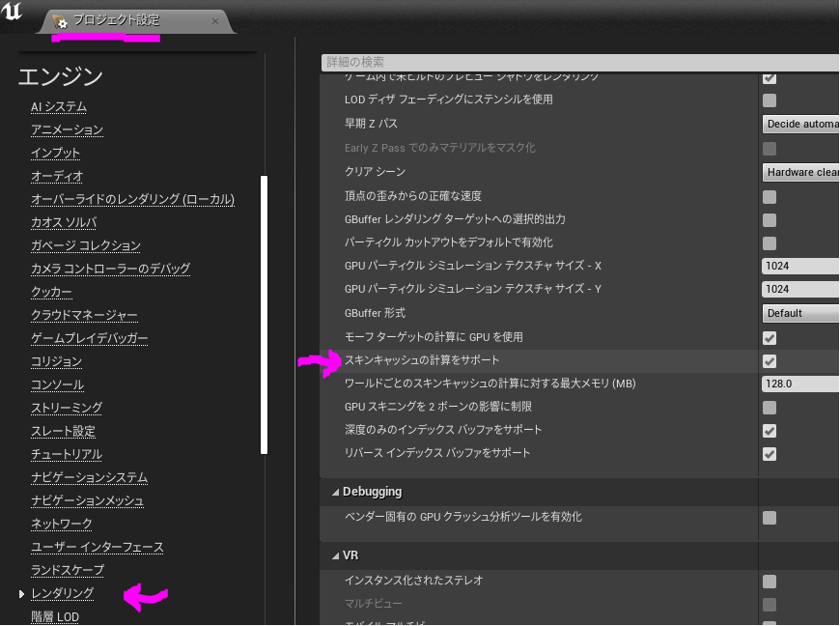Viewport: 840px width, 626px height.
Task: Open the GBuffer 形式 dropdown
Action: [800, 313]
